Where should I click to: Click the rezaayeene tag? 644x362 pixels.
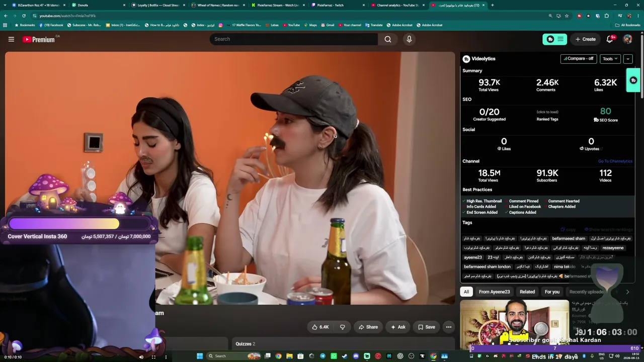[x=613, y=248]
